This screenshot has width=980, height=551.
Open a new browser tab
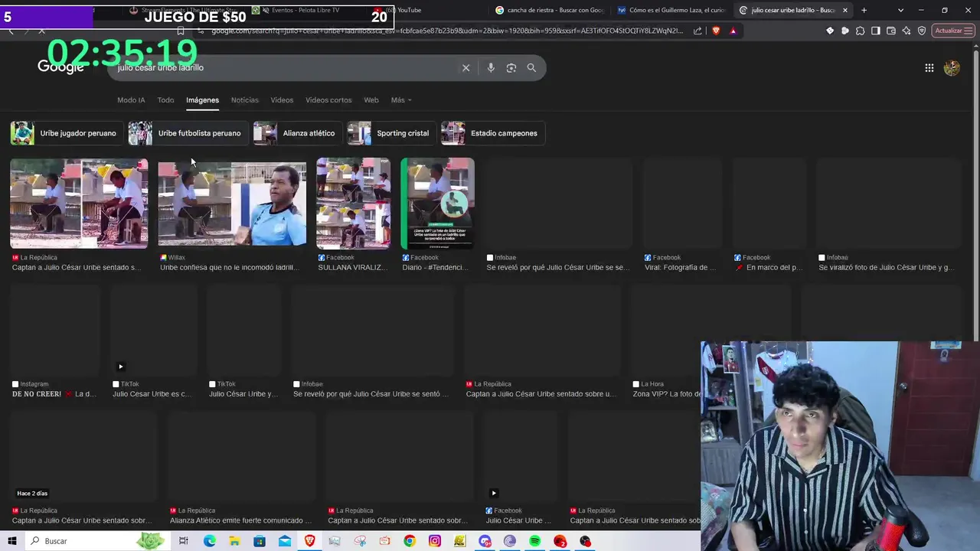click(864, 10)
